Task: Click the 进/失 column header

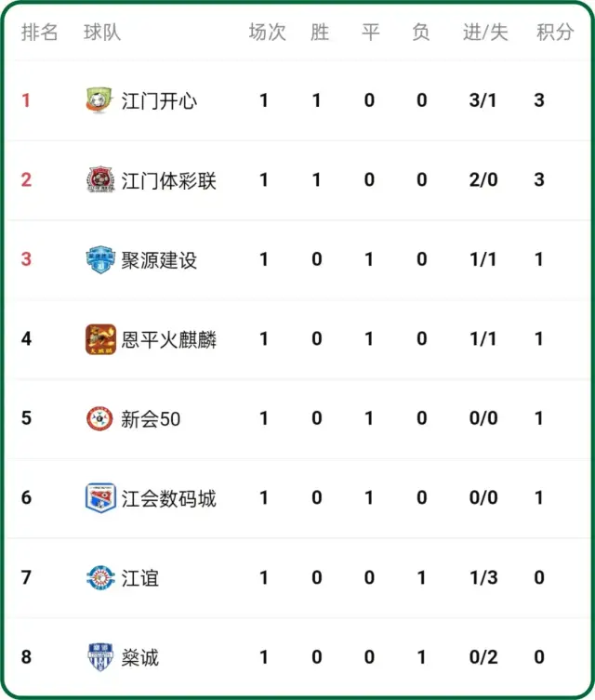Action: click(x=485, y=33)
